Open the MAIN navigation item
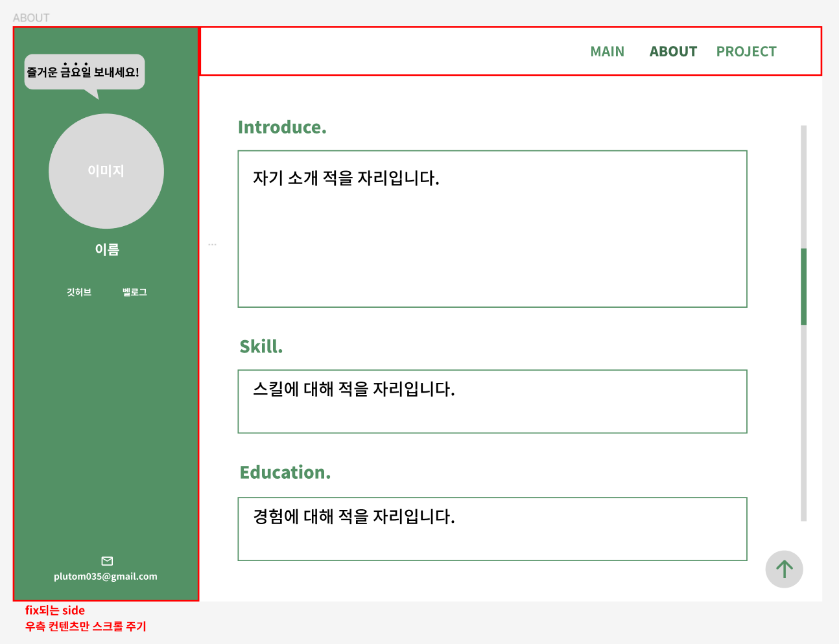839x644 pixels. click(x=607, y=52)
